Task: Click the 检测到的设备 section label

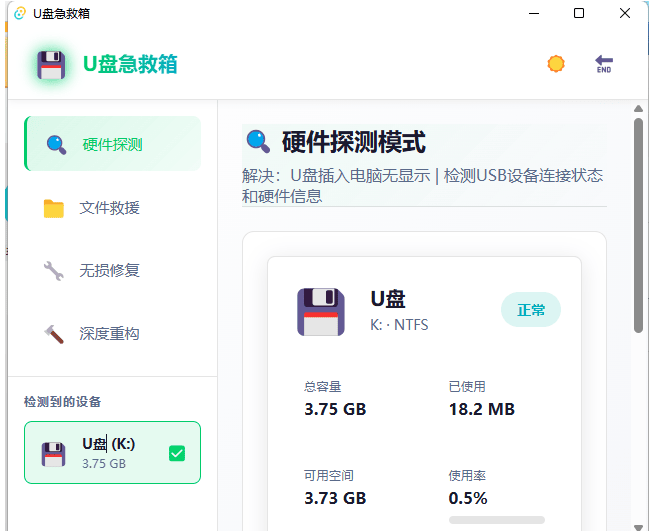Action: 62,401
